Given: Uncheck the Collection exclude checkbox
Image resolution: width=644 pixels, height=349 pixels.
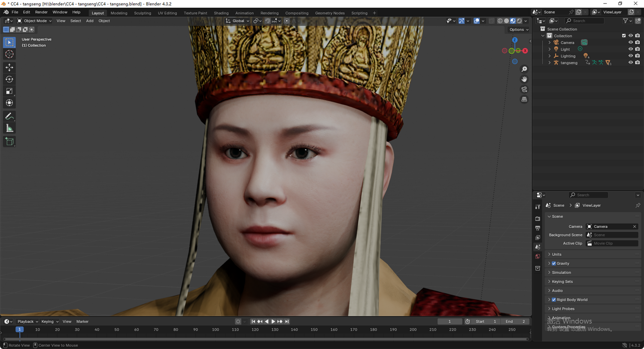Looking at the screenshot, I should (624, 36).
